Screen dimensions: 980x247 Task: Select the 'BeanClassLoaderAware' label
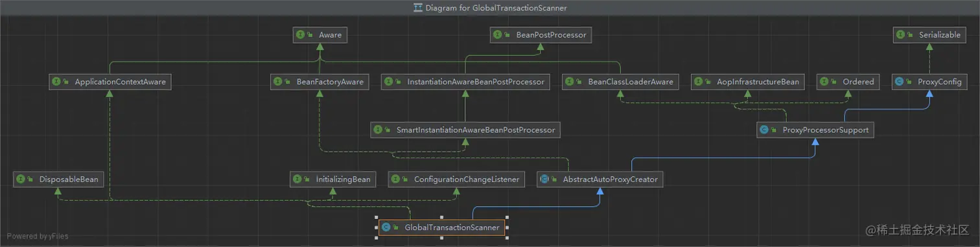click(x=631, y=82)
